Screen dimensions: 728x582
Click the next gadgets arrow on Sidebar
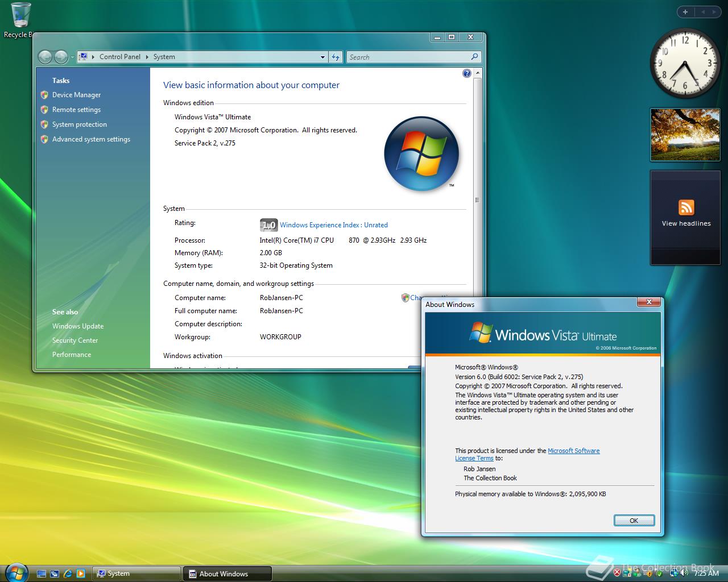tap(714, 12)
